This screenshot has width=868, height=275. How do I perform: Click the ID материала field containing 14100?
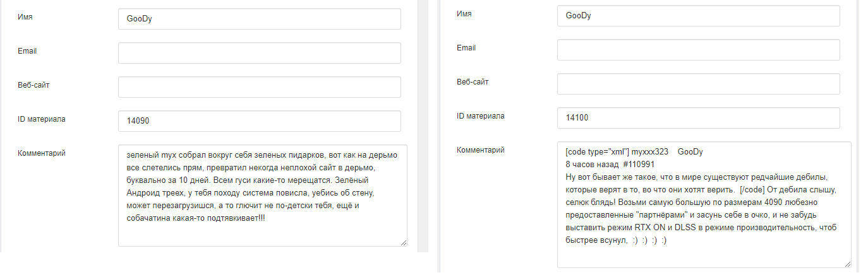pyautogui.click(x=698, y=118)
